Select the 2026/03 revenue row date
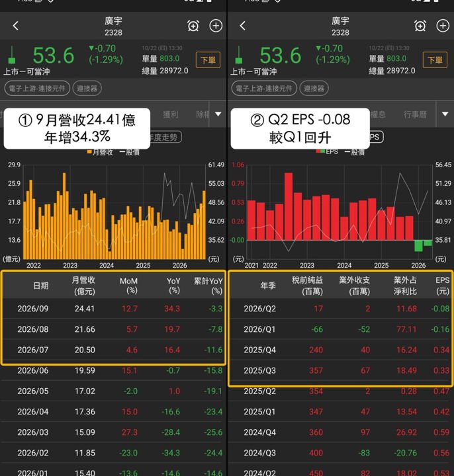Image resolution: width=454 pixels, height=476 pixels. pos(33,432)
